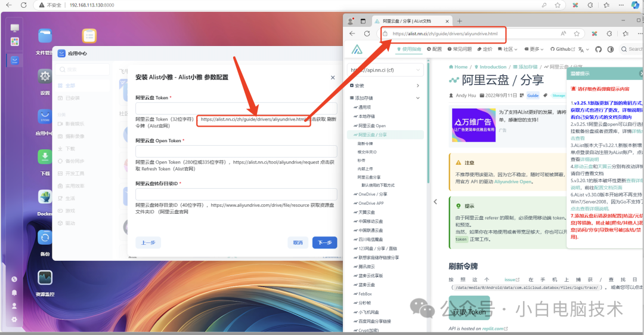Viewport: 644px width, 335px height.
Task: Open browser extensions puzzle icon in docs window
Action: [609, 34]
